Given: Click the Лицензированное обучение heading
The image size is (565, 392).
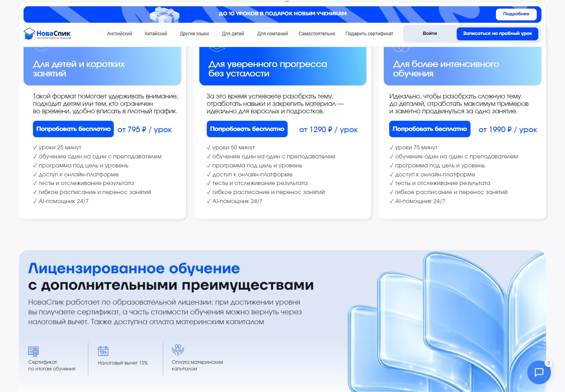Looking at the screenshot, I should click(134, 269).
